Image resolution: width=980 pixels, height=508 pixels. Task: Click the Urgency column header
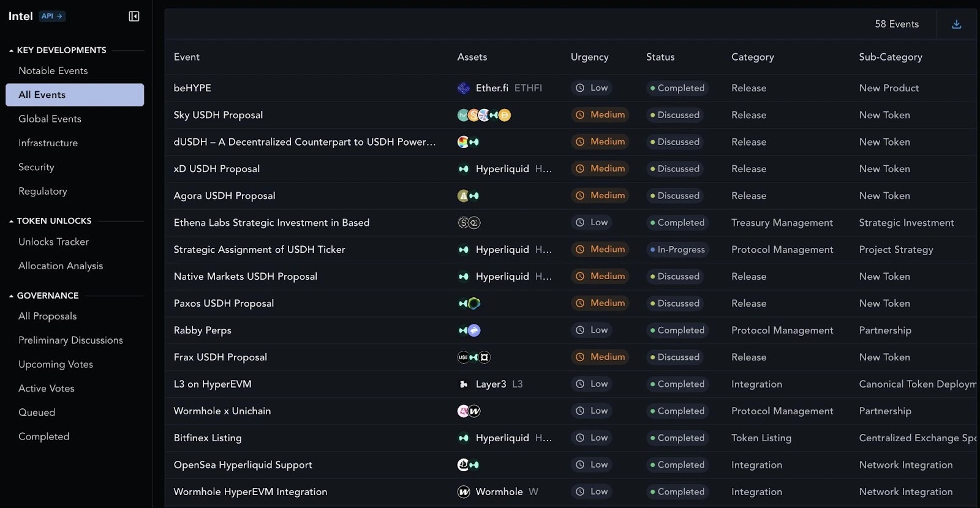589,57
